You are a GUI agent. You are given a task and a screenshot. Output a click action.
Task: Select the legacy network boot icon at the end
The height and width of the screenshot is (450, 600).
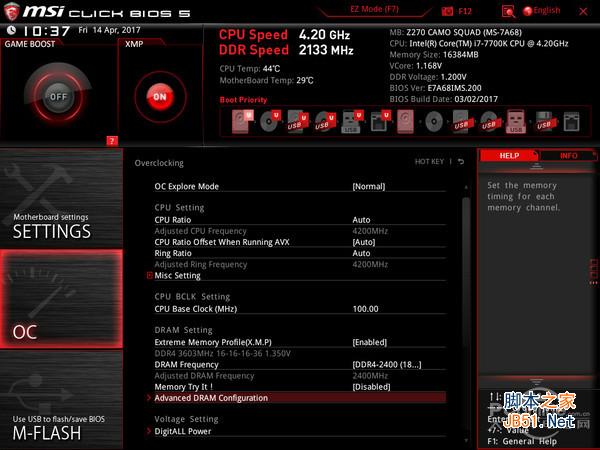(x=571, y=122)
